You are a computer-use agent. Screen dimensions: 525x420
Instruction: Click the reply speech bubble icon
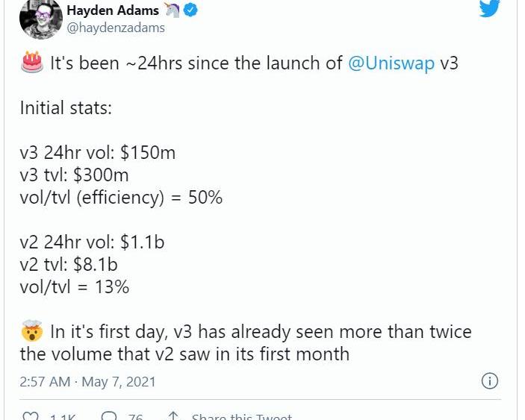pos(109,416)
